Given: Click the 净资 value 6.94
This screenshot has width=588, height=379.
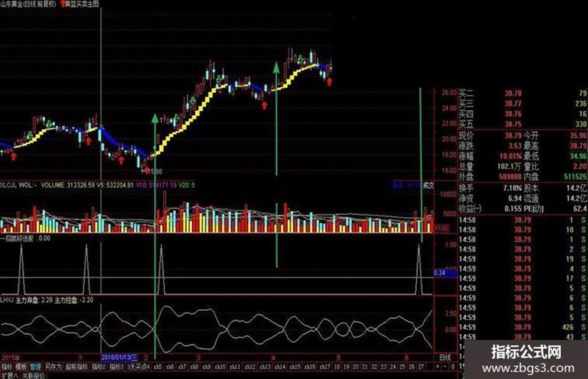Looking at the screenshot, I should tap(515, 198).
